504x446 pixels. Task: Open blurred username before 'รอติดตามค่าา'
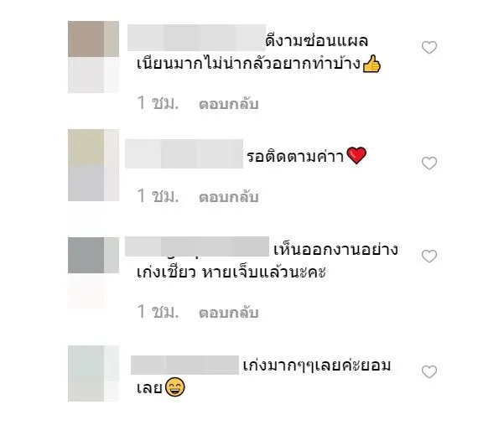click(184, 153)
